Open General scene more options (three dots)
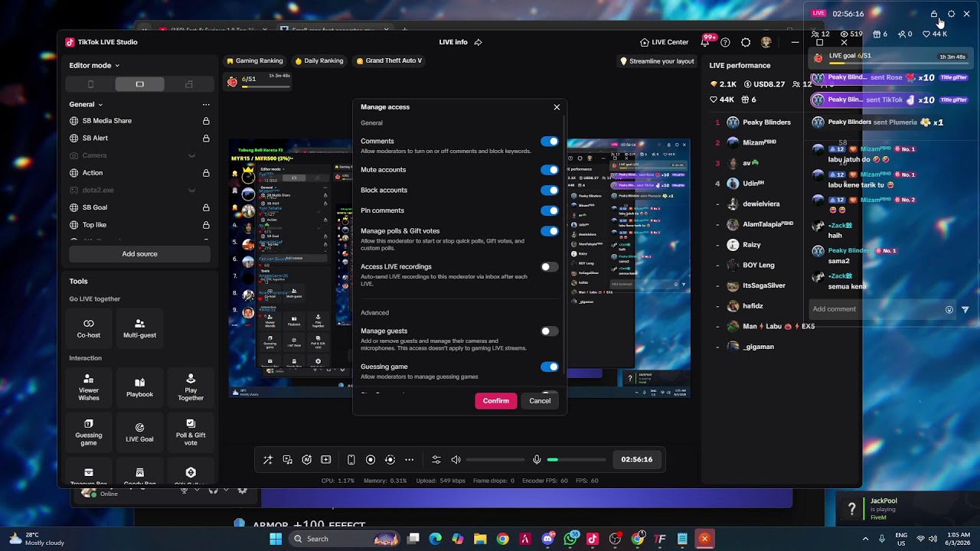Screen dimensions: 980x551 (x=206, y=104)
